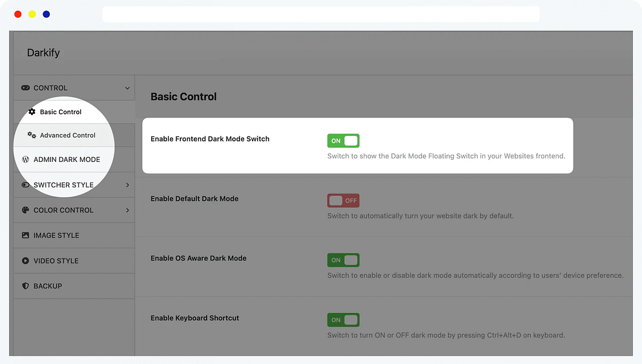This screenshot has height=364, width=642.
Task: Open the BACKUP menu item
Action: tap(74, 286)
